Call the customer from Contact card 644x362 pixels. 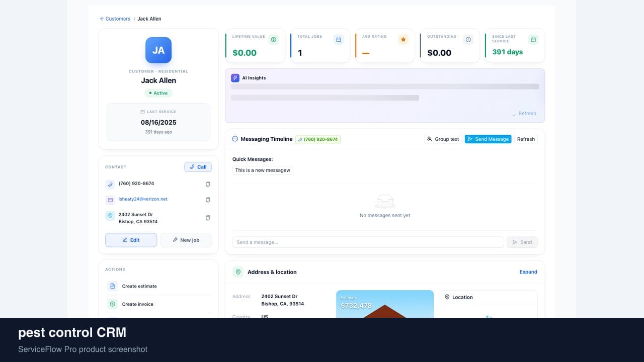coord(198,167)
